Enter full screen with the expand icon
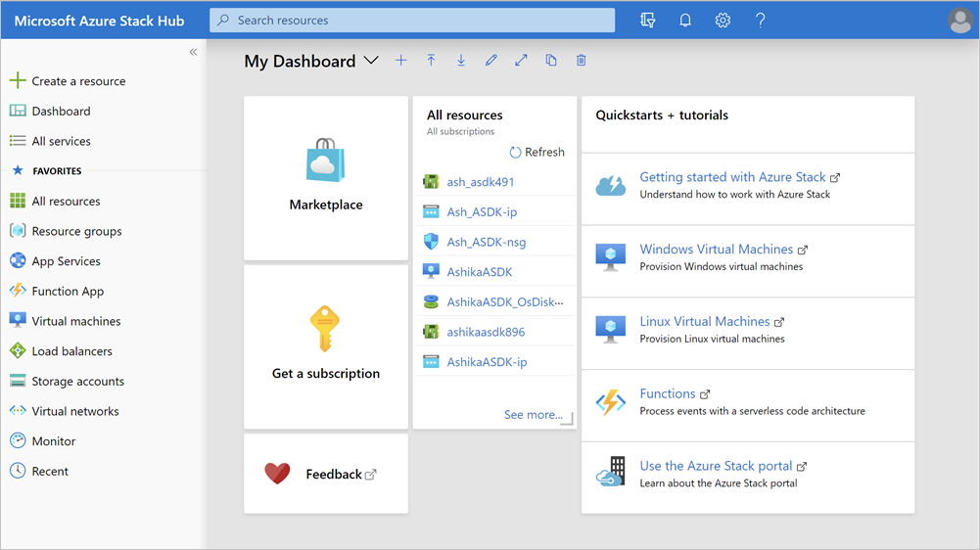This screenshot has height=550, width=980. point(521,61)
